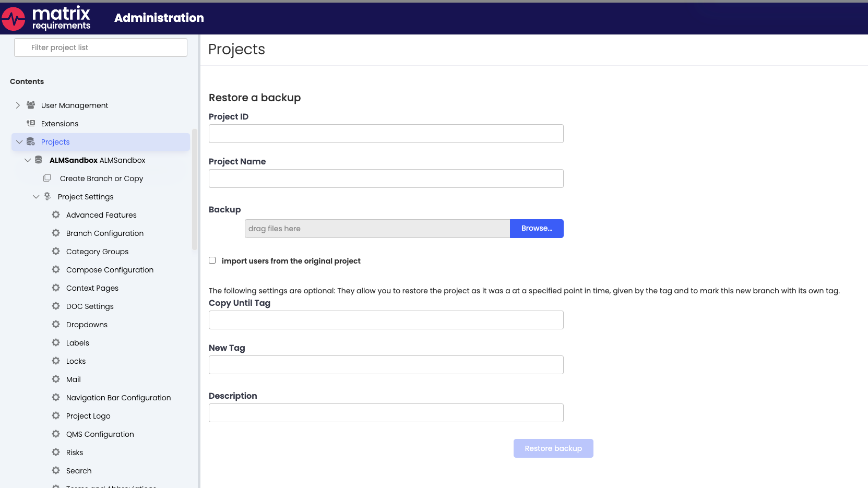Click the gear icon beside Risks
868x488 pixels.
(56, 452)
